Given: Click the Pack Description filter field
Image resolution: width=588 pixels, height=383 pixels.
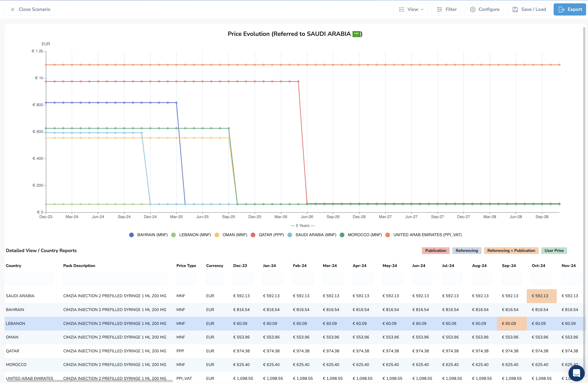Looking at the screenshot, I should (115, 279).
